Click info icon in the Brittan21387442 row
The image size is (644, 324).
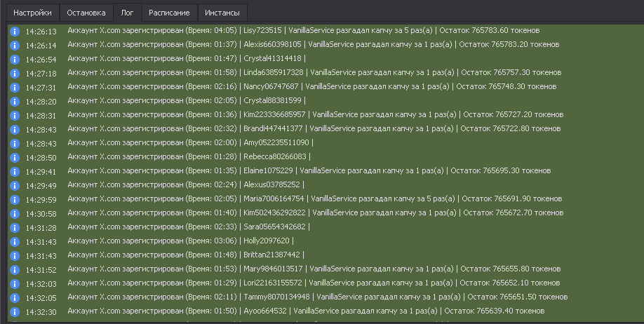click(15, 256)
